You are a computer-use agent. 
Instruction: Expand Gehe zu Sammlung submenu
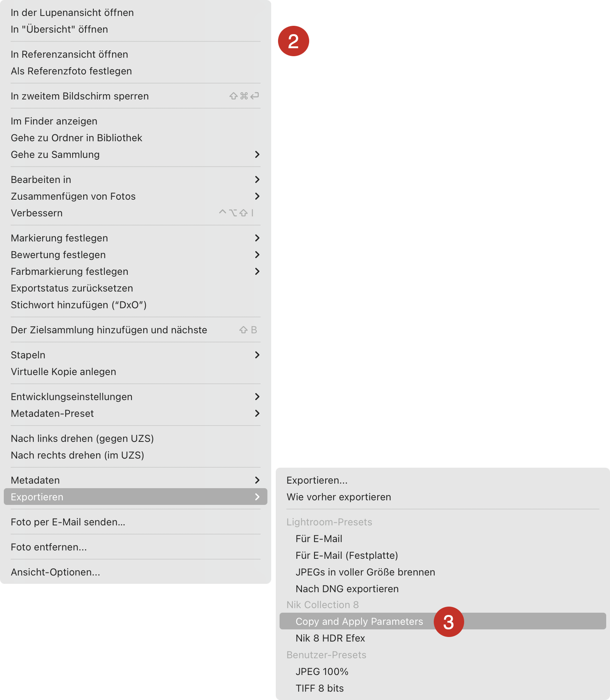pos(135,155)
